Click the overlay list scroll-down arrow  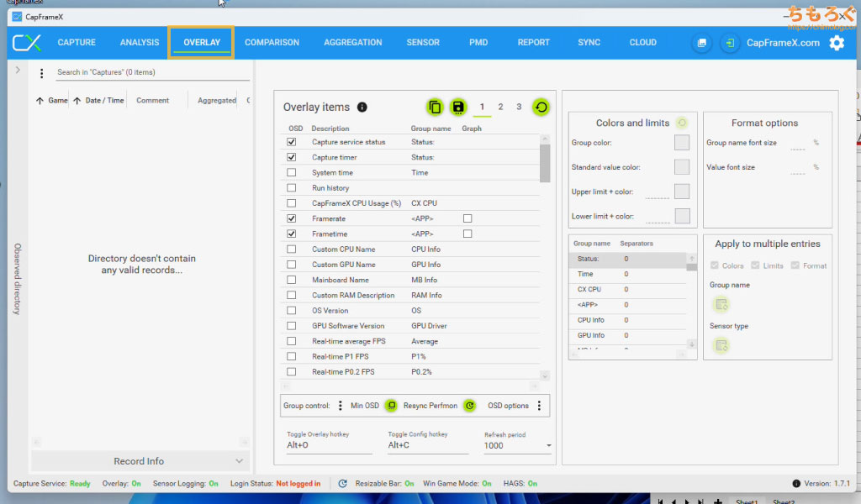pos(545,376)
